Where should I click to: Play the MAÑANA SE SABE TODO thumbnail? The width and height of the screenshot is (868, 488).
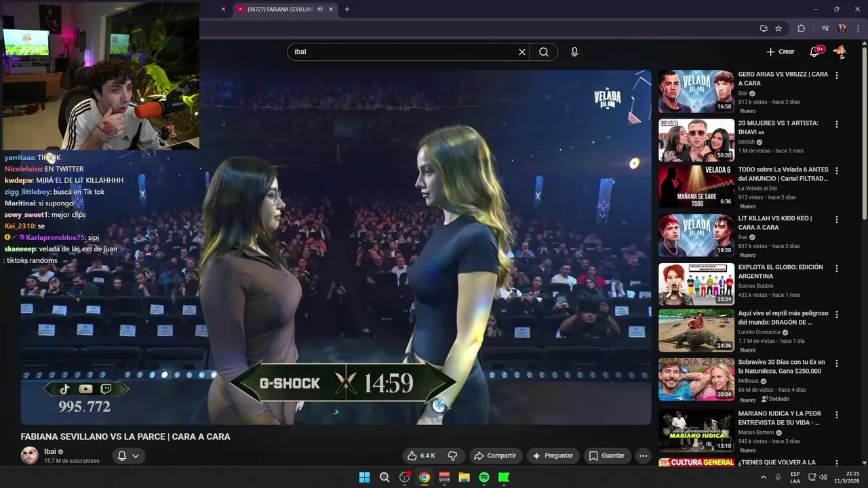pos(696,186)
